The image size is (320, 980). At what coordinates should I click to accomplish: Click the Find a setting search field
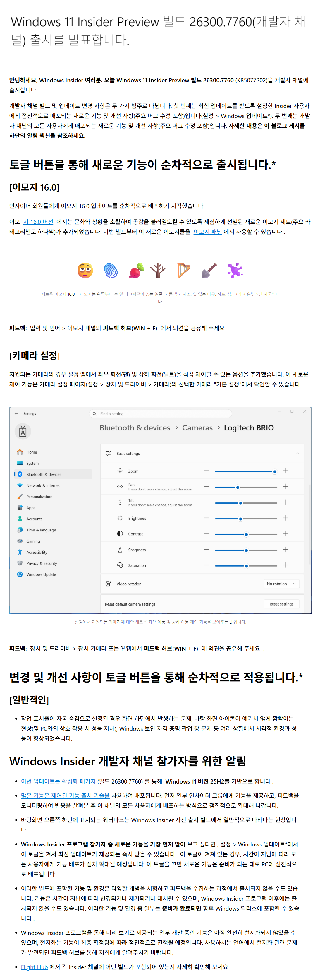tap(160, 413)
